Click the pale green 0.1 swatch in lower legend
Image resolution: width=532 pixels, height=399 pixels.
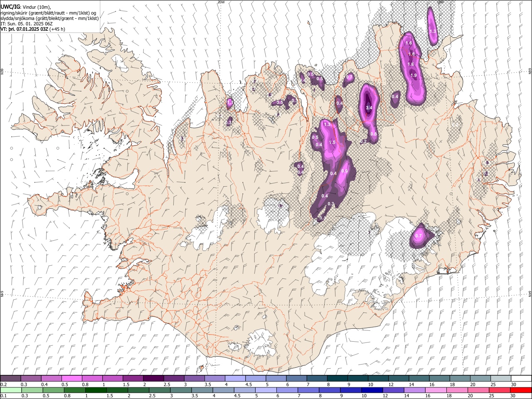click(x=11, y=390)
